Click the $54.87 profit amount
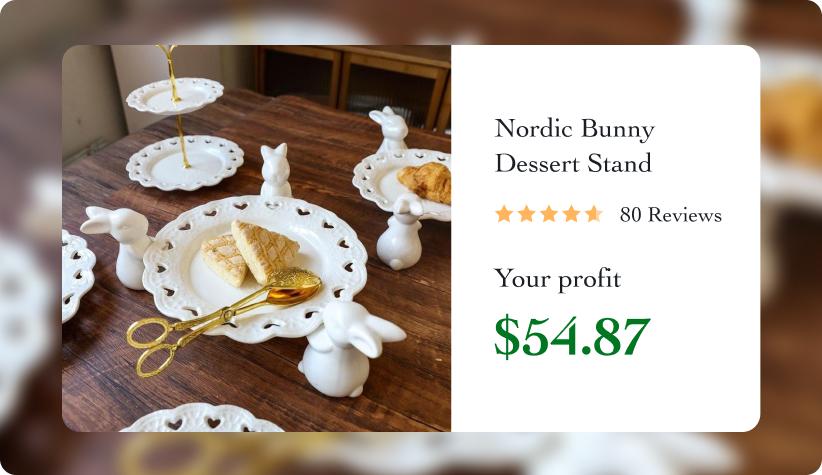Image resolution: width=822 pixels, height=475 pixels. (572, 336)
